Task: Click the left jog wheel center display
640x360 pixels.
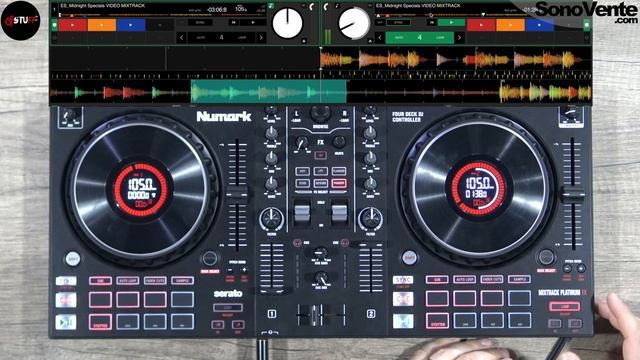Action: pos(141,190)
